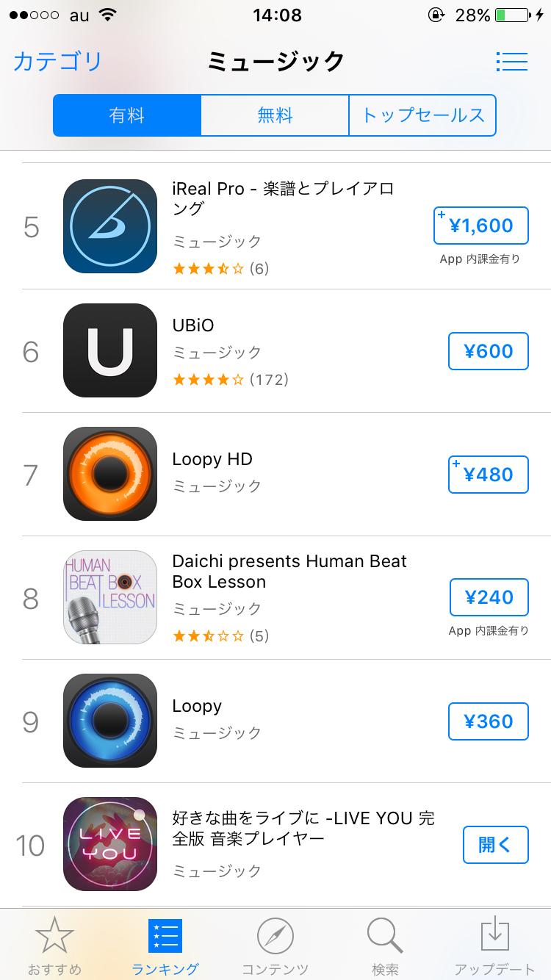551x980 pixels.
Task: Open the list view icon at top right
Action: (511, 62)
